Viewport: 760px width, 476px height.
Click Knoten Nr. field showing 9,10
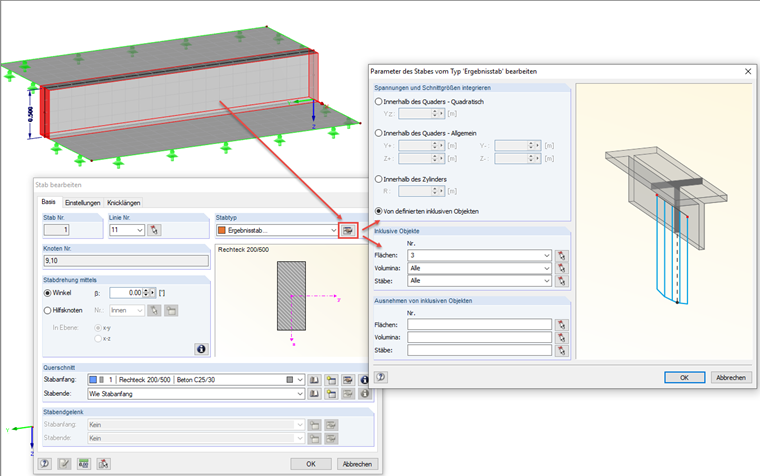(126, 261)
